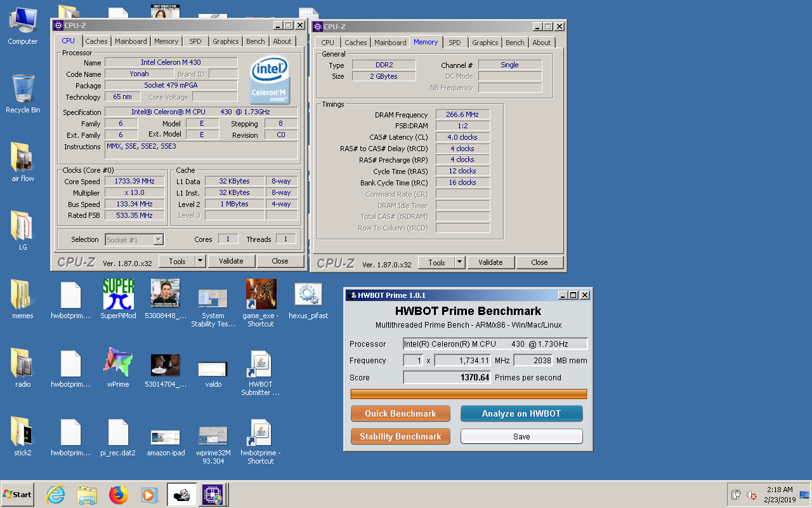Click the DRAM Frequency 266.6 MHz value
Viewport: 812px width, 508px height.
click(x=462, y=115)
